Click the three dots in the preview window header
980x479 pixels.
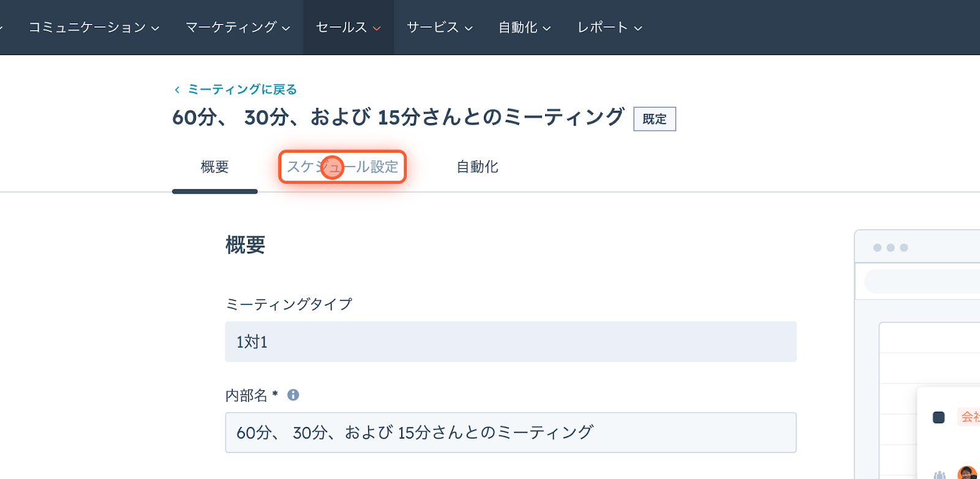[891, 247]
